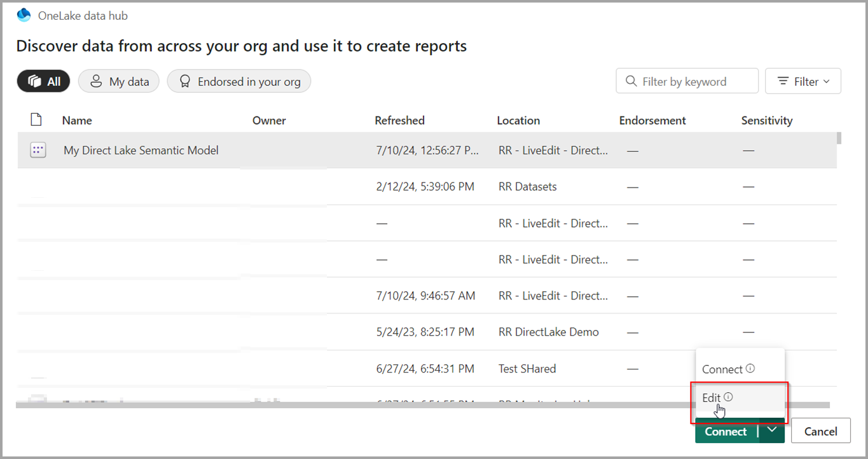Click the refreshed time 6/27/24, 6:54:31 PM
Image resolution: width=868 pixels, height=459 pixels.
point(425,368)
